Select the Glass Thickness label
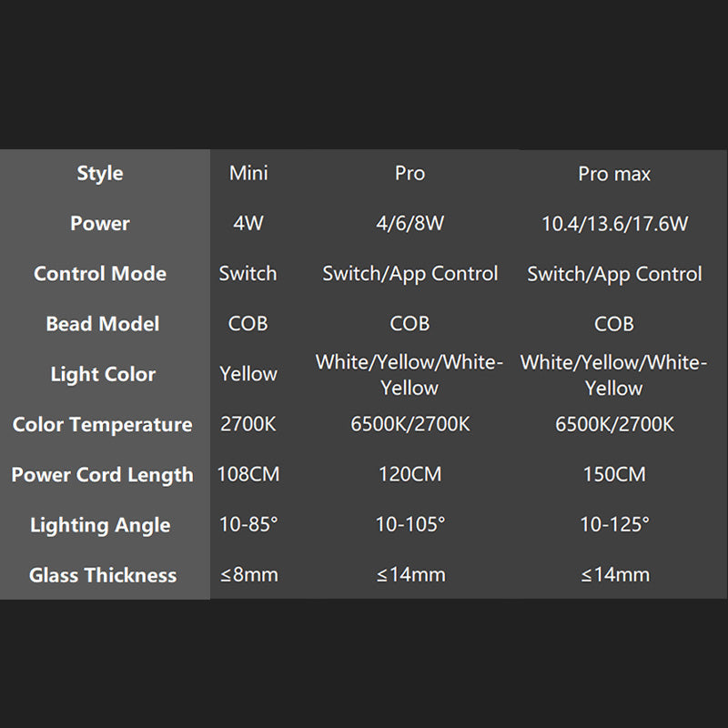The height and width of the screenshot is (728, 728). [x=103, y=575]
